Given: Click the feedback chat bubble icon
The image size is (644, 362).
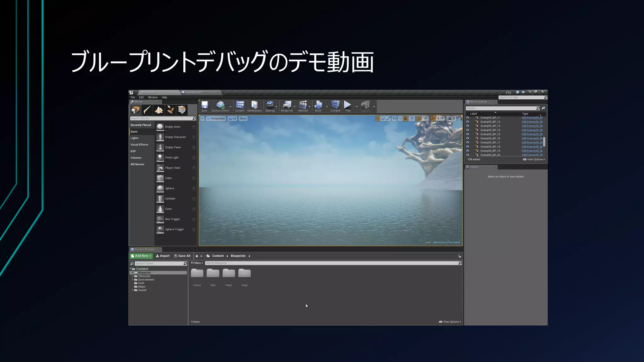Looking at the screenshot, I should pos(518,92).
